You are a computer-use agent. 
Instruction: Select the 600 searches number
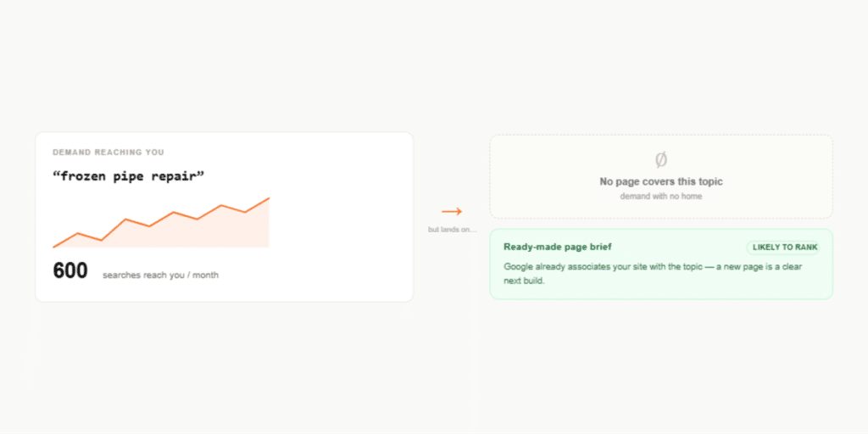tap(70, 271)
